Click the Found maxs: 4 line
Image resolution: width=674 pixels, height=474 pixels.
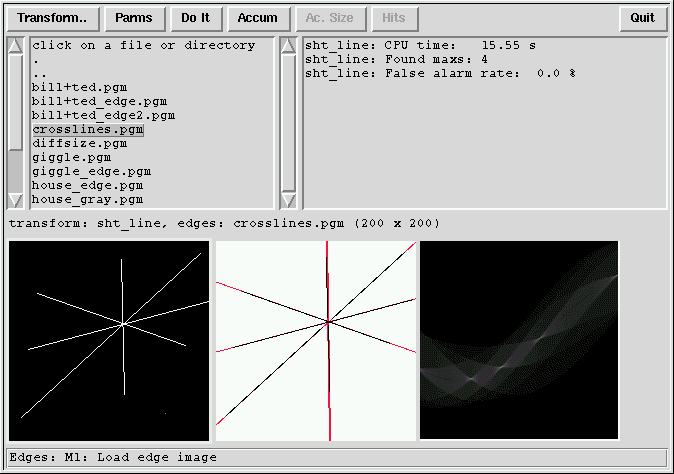click(396, 59)
